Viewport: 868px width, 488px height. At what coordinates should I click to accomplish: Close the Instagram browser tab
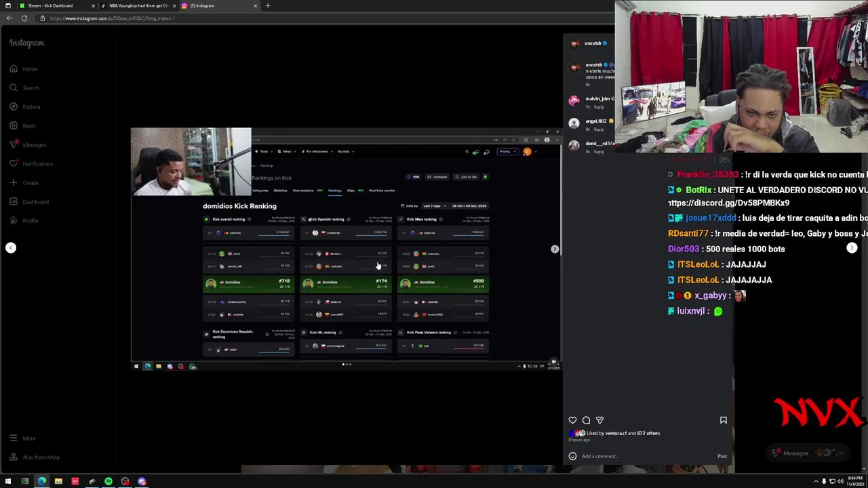255,5
